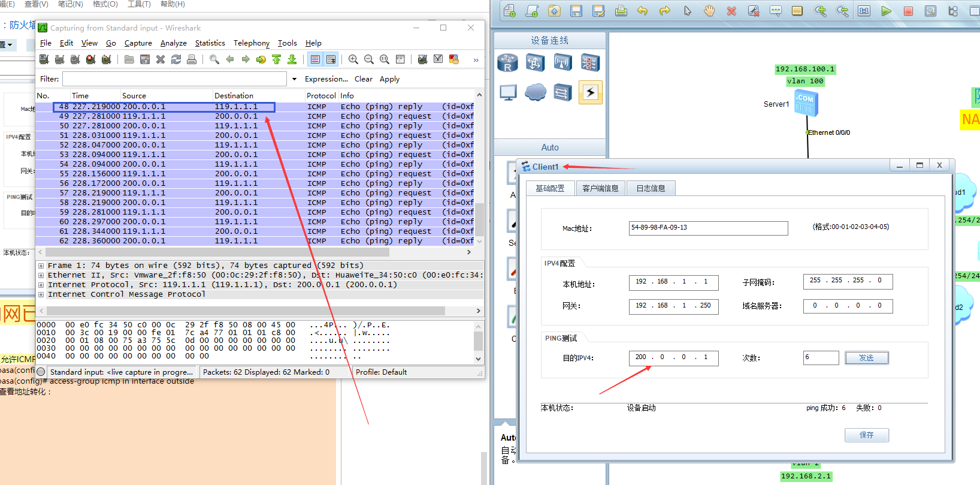Stop all devices with red stop icon
Image resolution: width=980 pixels, height=485 pixels.
point(909,11)
